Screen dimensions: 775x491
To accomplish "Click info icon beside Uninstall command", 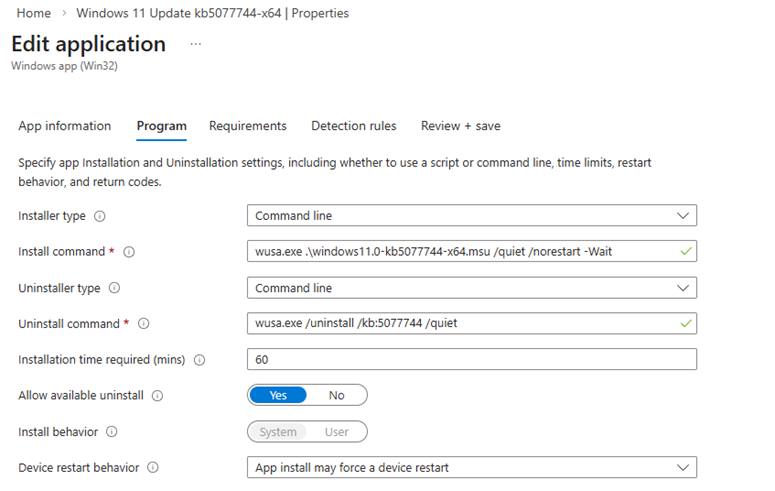I will [x=143, y=324].
